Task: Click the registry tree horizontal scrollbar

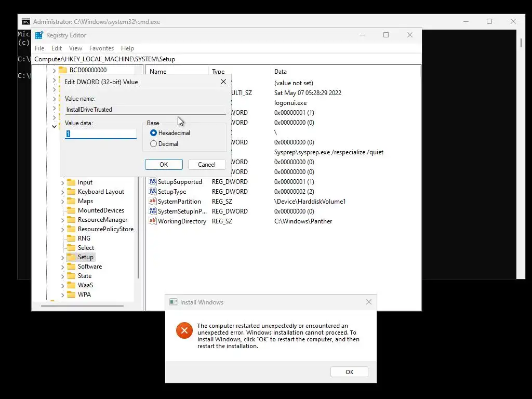Action: (83, 306)
